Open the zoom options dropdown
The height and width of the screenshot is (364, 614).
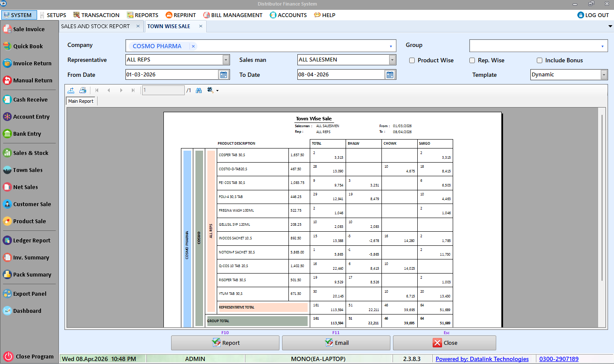click(x=217, y=90)
